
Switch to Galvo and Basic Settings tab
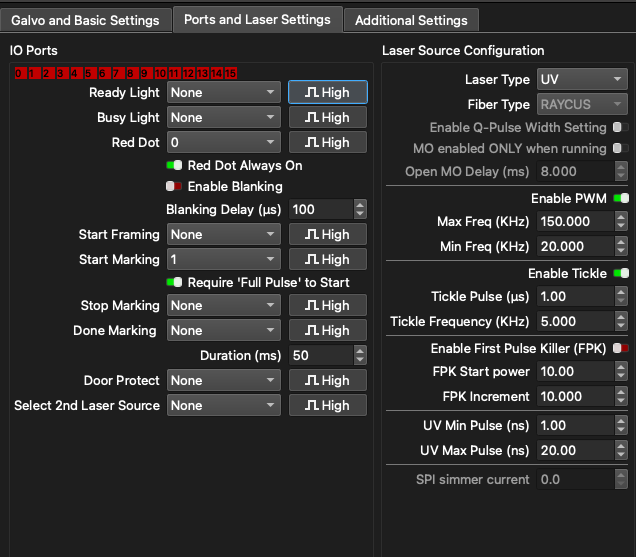85,20
